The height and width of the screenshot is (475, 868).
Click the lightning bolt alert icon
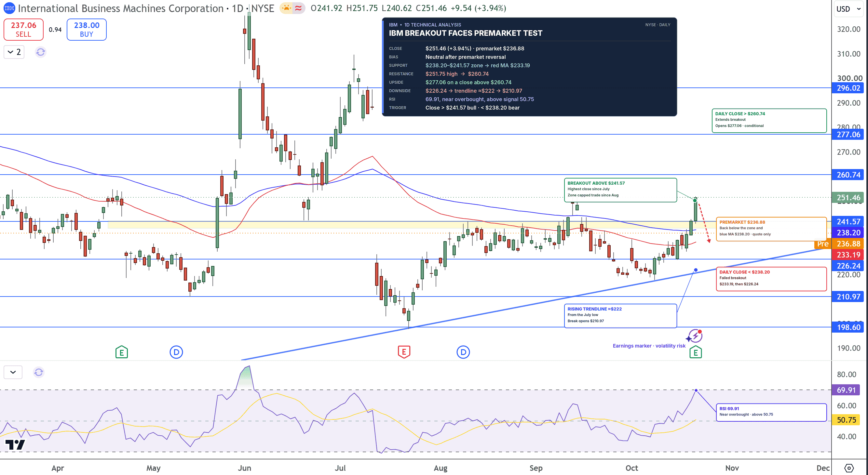coord(695,336)
